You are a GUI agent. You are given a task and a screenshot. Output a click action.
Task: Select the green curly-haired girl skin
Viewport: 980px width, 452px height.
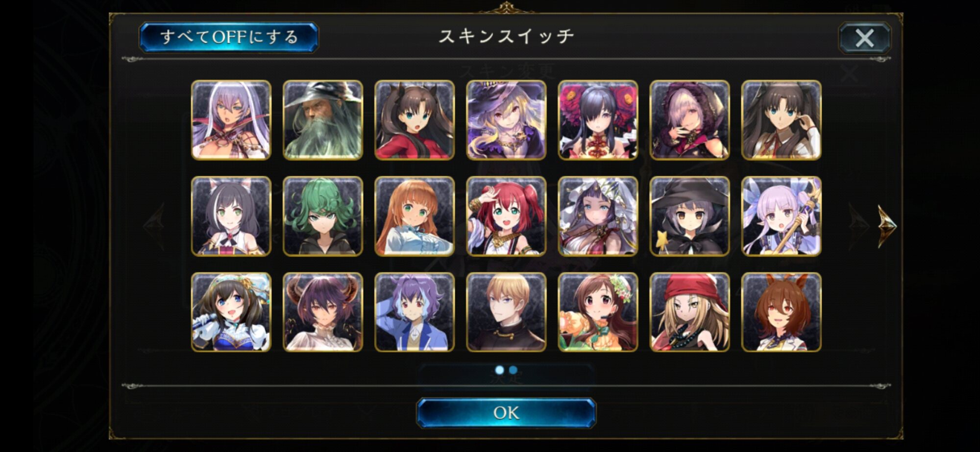coord(323,216)
